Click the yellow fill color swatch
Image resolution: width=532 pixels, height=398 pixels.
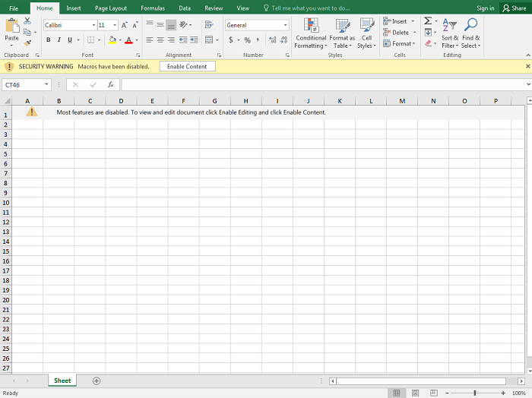click(112, 40)
